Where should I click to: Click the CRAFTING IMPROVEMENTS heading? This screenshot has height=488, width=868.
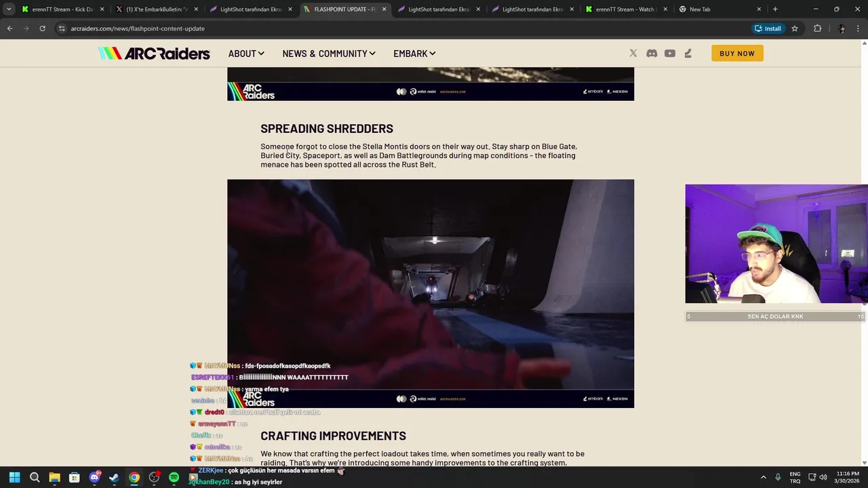click(333, 436)
